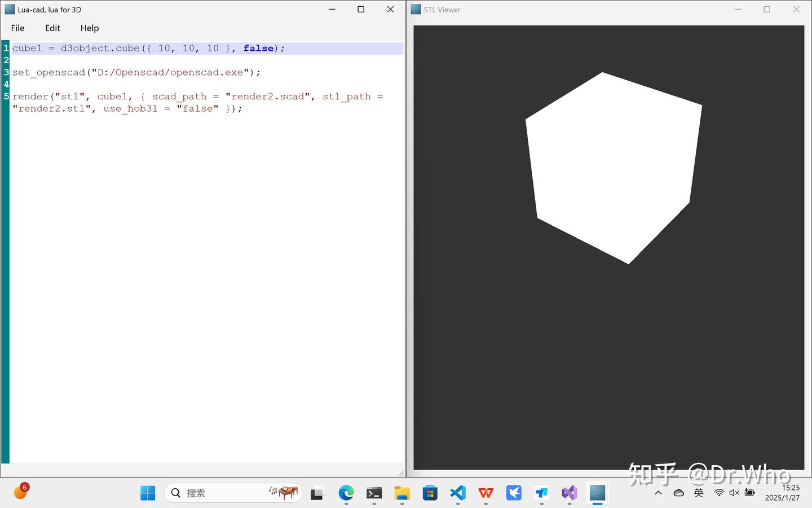This screenshot has width=812, height=508.
Task: Maximize the STL Viewer window
Action: pyautogui.click(x=767, y=10)
